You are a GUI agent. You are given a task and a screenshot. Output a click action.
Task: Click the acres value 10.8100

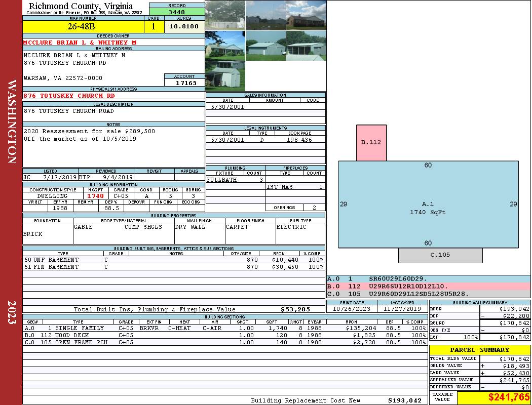tap(184, 26)
